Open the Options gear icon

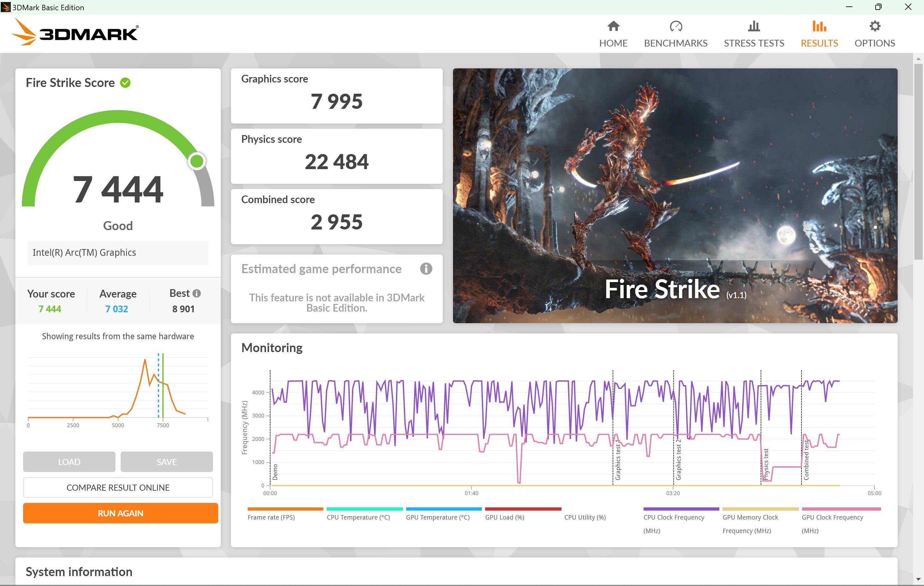(875, 26)
